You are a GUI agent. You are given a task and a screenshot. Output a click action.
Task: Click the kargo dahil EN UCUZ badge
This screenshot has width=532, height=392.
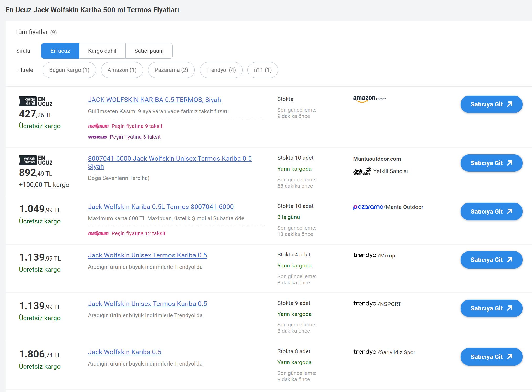(x=36, y=101)
